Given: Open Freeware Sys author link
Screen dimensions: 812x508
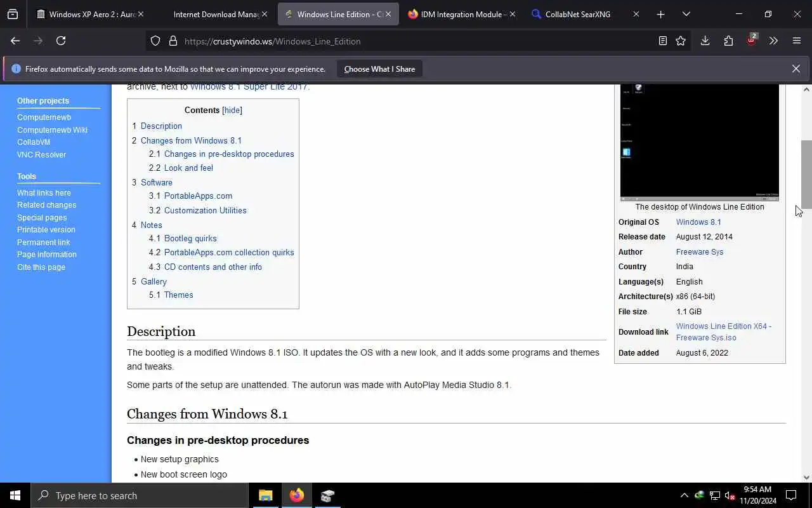Looking at the screenshot, I should click(700, 252).
